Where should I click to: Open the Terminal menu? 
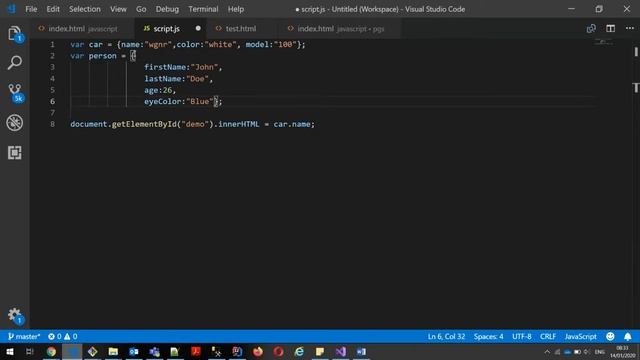203,9
